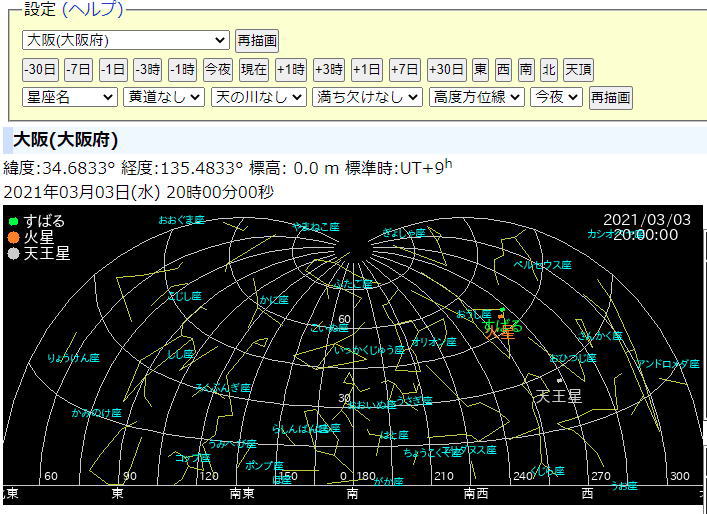Open the 高度方位線 grid lines dropdown
707x514 pixels.
(x=476, y=97)
